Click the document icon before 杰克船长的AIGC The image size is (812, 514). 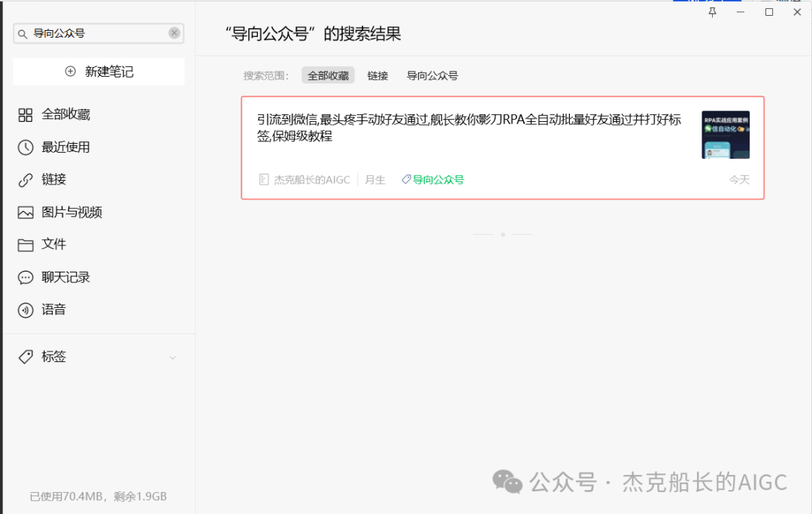(264, 180)
